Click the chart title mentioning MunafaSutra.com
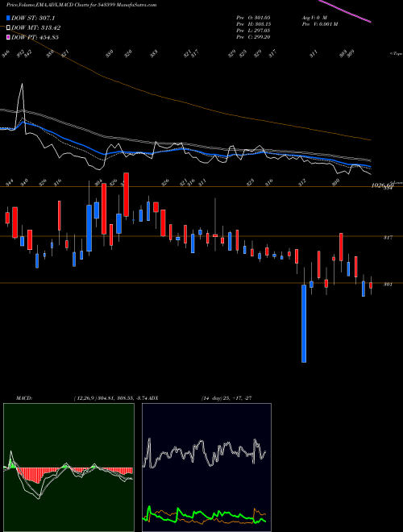This screenshot has height=532, width=403. tap(81, 5)
